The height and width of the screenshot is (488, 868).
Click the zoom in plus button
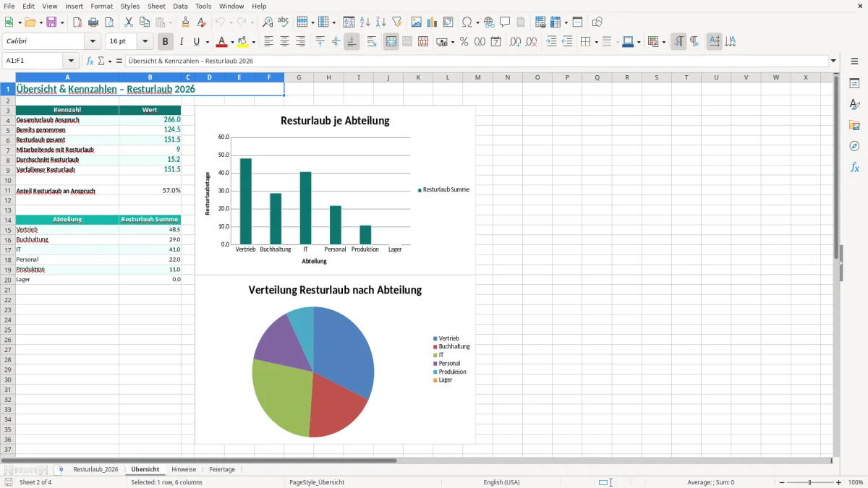click(838, 482)
